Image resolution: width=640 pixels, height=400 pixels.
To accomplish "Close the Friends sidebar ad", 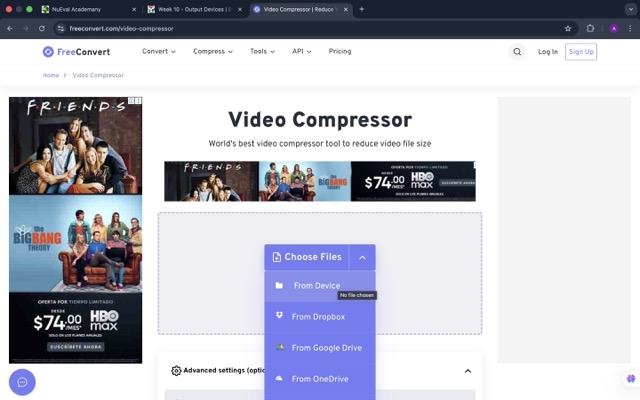I will (x=138, y=100).
